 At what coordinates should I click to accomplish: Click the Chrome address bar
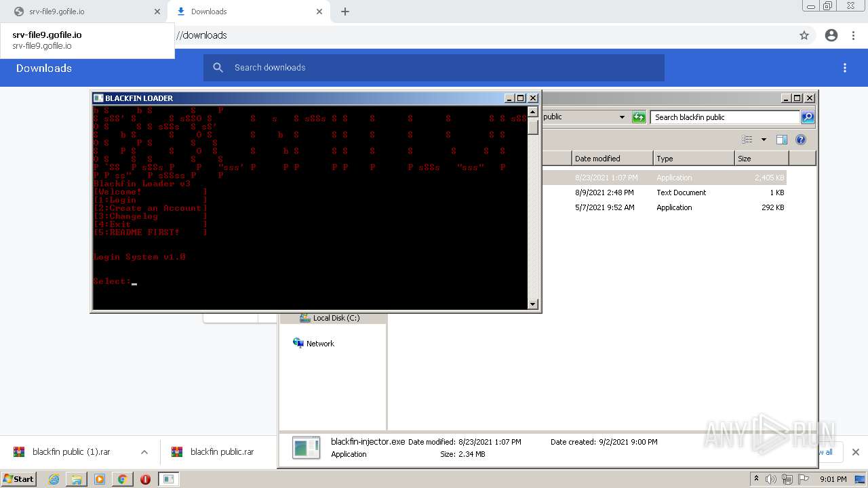(475, 35)
